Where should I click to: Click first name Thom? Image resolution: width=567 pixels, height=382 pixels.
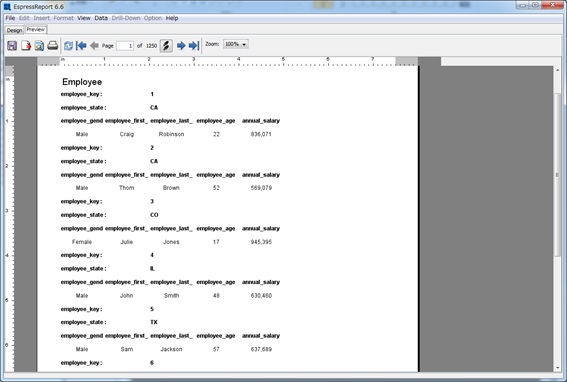point(127,188)
